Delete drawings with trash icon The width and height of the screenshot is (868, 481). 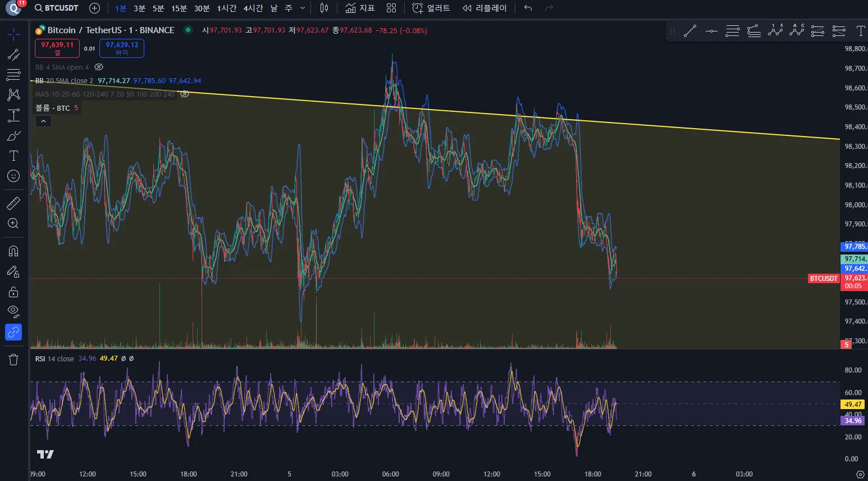pyautogui.click(x=13, y=360)
